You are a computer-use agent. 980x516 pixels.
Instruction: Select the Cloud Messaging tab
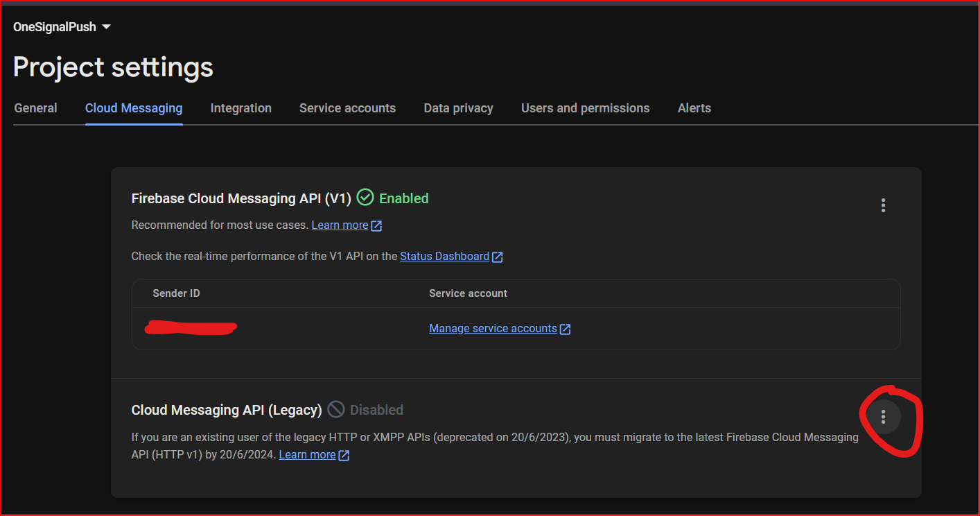(x=134, y=108)
